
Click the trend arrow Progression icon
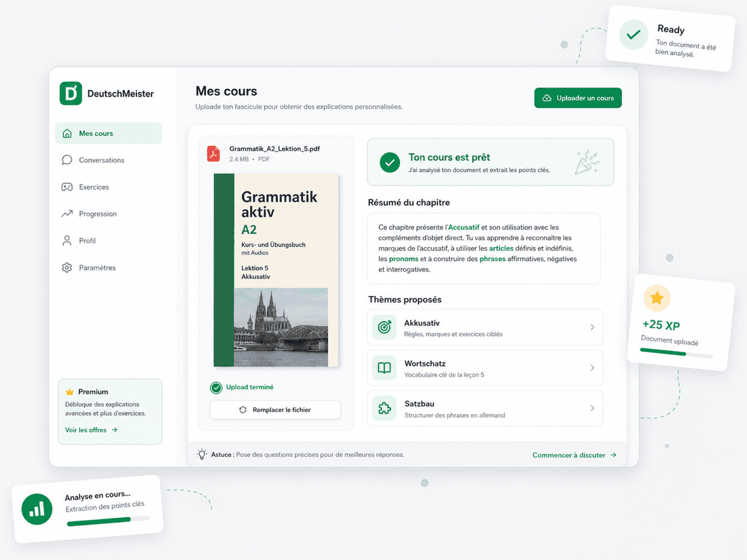click(67, 214)
